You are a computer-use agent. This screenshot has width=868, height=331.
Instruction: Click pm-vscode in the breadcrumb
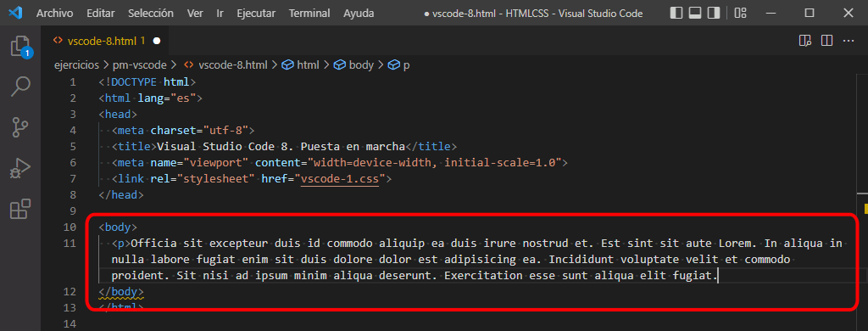click(141, 65)
